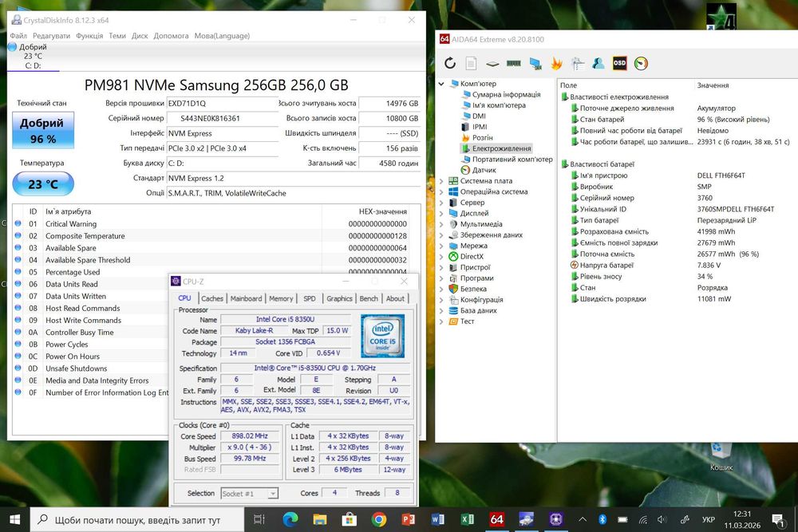798x532 pixels.
Task: Open the Мова(Language) menu in CrystalDiskInfo
Action: pyautogui.click(x=222, y=36)
